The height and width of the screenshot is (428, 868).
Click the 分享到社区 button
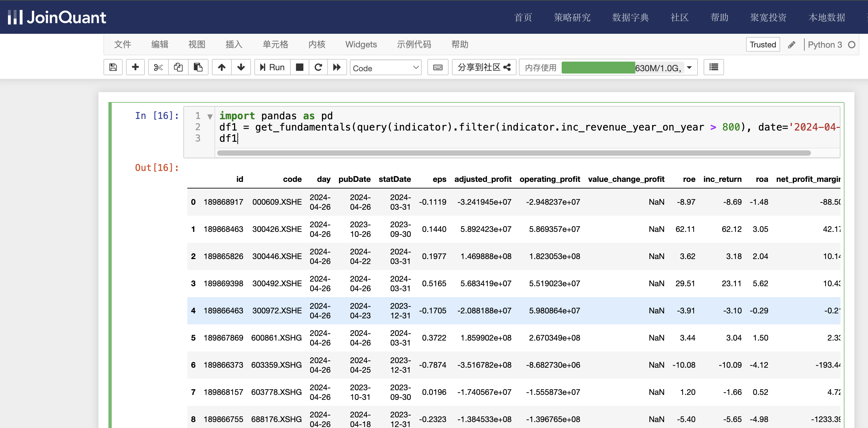[x=484, y=67]
